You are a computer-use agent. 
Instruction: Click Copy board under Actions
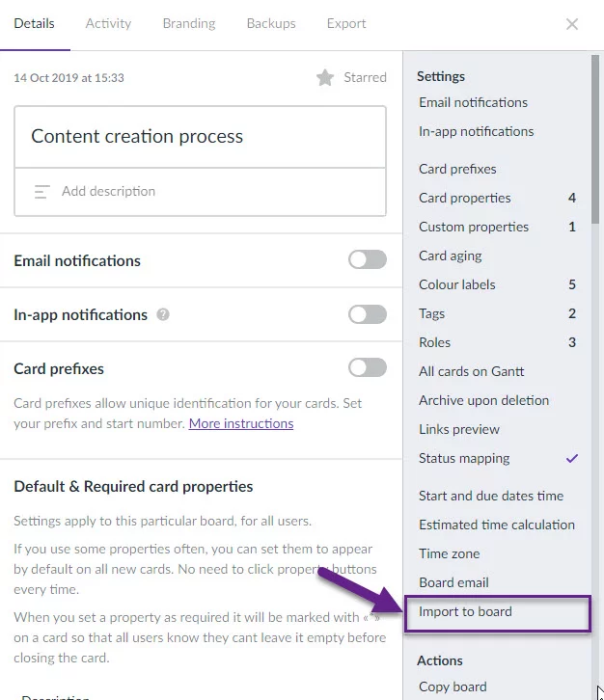[453, 687]
